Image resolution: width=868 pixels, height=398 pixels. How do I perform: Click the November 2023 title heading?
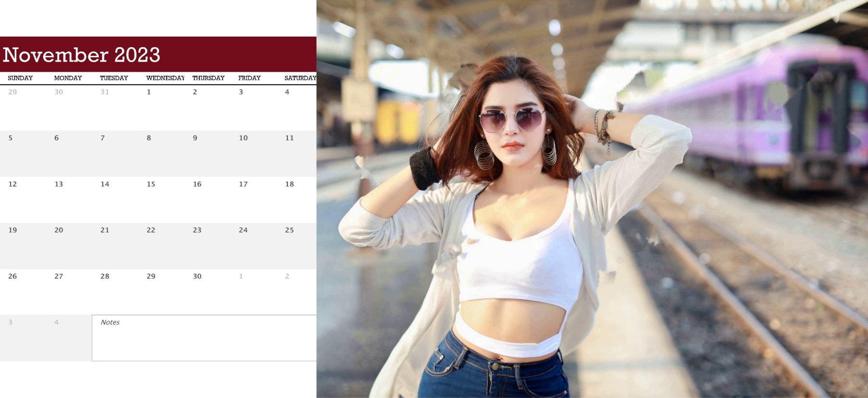click(x=81, y=55)
